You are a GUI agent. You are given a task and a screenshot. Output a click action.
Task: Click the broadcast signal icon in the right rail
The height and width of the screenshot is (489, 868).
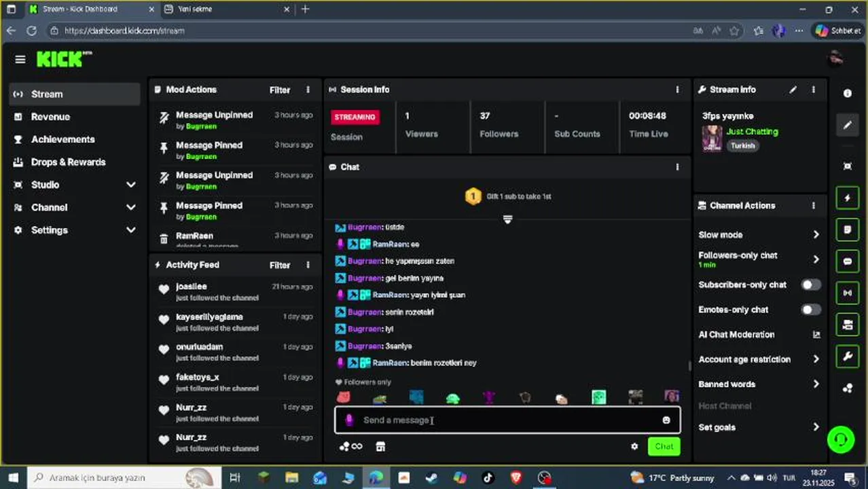[848, 293]
